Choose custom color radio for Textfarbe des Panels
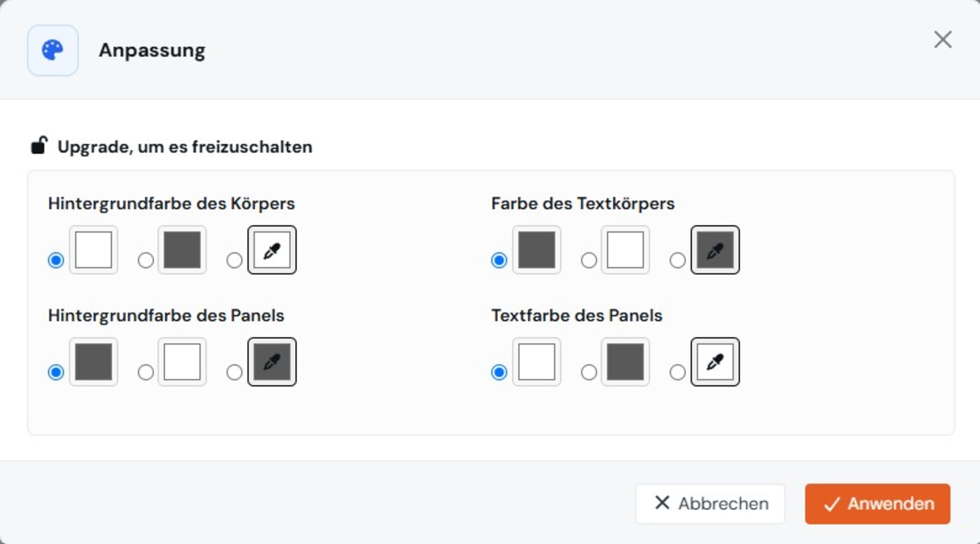Image resolution: width=980 pixels, height=544 pixels. click(677, 372)
